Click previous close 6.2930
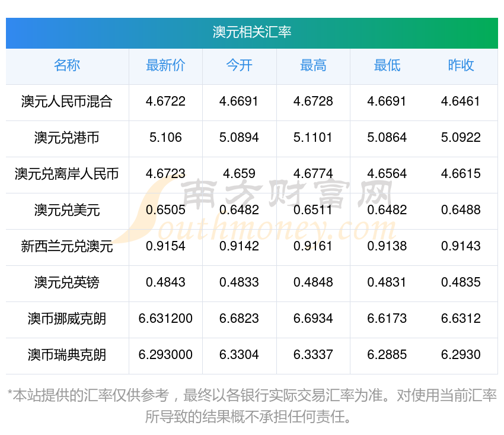The width and height of the screenshot is (504, 435). pos(461,355)
